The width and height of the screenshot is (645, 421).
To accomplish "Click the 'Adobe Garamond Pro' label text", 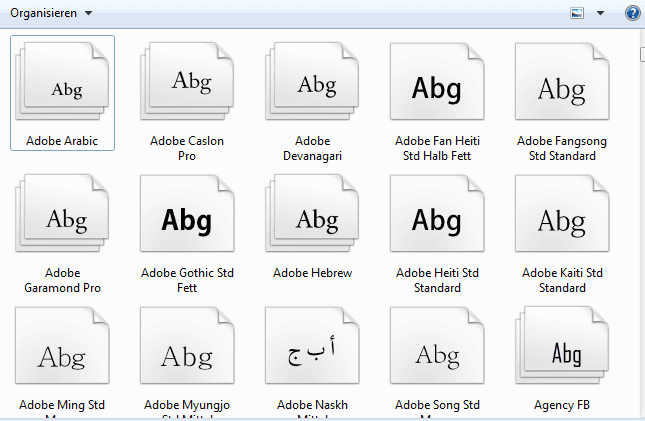I will click(63, 280).
